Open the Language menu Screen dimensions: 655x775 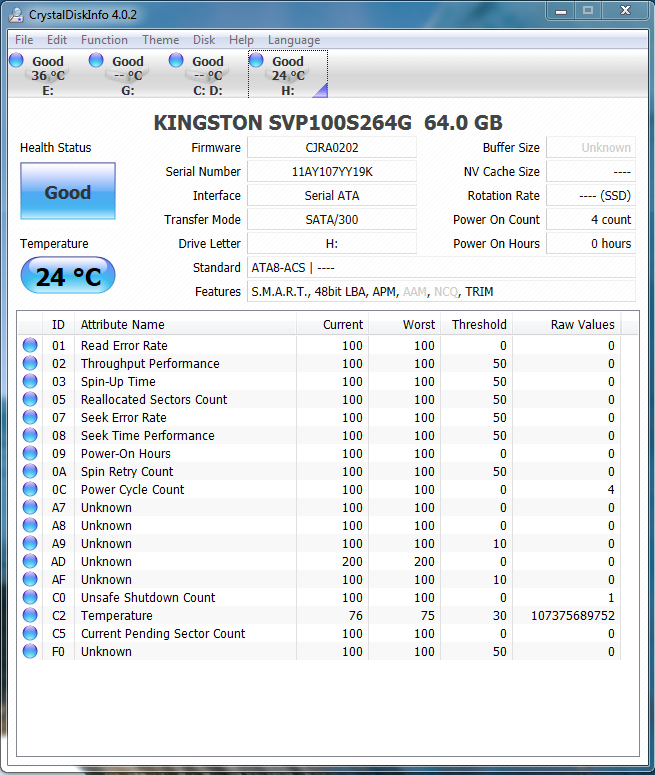[294, 40]
